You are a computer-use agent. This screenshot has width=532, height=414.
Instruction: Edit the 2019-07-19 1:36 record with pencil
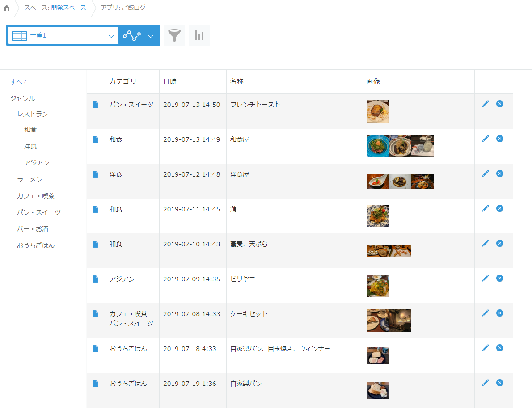click(486, 383)
